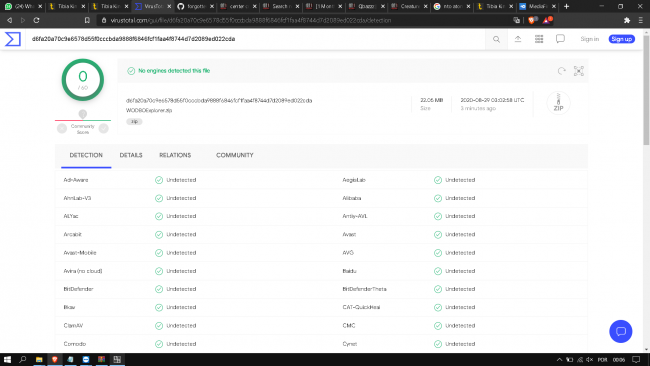Viewport: 650px width, 366px height.
Task: Open a new browser tab with plus
Action: pos(566,6)
